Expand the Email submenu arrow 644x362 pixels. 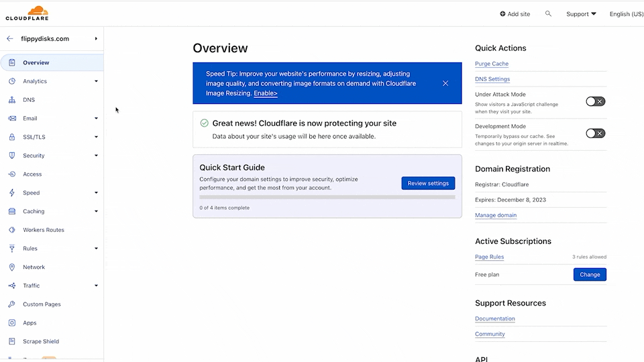(x=96, y=118)
